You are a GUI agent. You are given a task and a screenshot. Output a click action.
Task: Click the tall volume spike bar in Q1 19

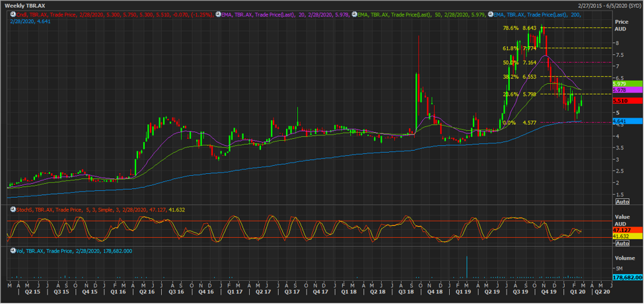point(467,267)
